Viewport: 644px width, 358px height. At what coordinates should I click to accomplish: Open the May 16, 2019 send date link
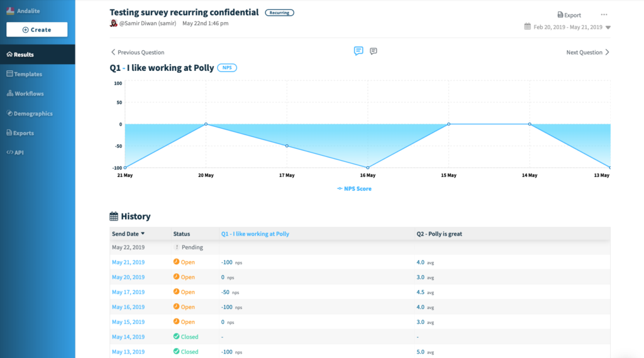tap(128, 307)
